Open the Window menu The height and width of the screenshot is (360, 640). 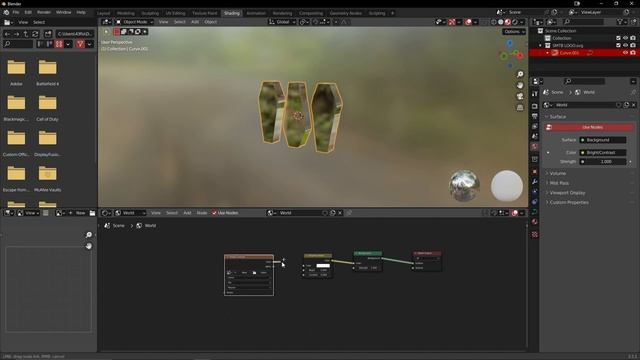click(x=63, y=13)
